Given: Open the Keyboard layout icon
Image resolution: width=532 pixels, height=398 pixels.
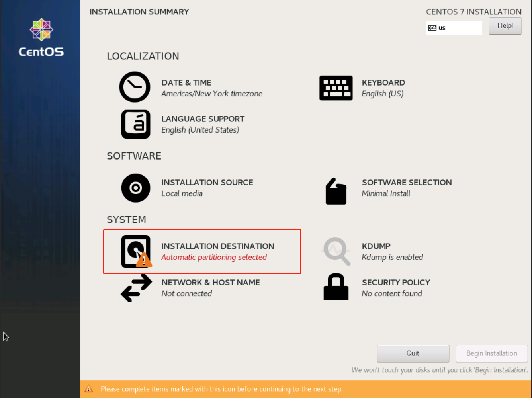Looking at the screenshot, I should point(336,88).
